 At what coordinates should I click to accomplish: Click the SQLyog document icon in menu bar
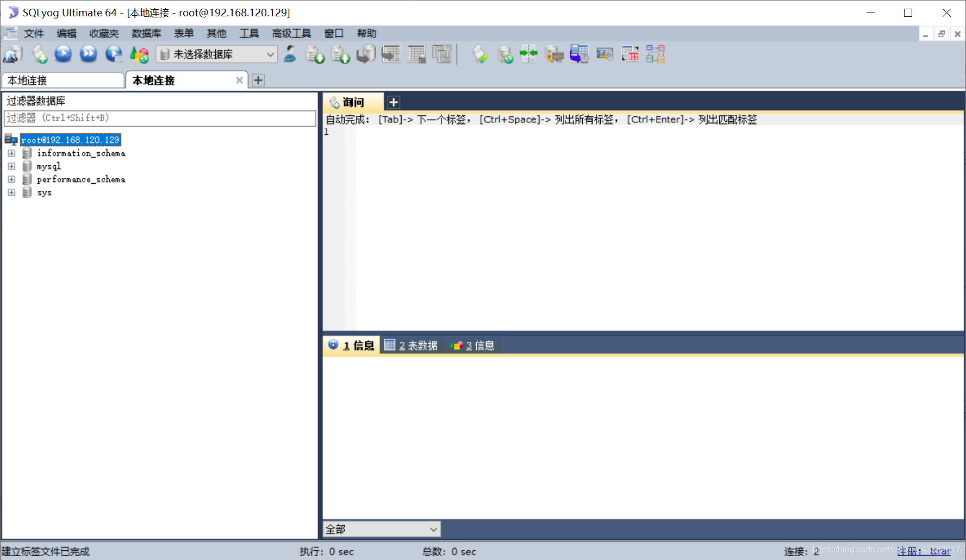11,33
